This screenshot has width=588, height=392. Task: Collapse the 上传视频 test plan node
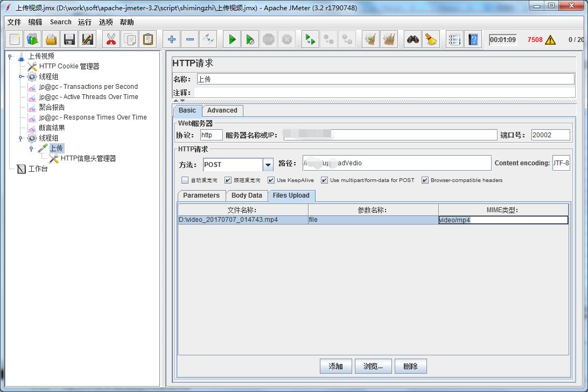click(x=10, y=56)
